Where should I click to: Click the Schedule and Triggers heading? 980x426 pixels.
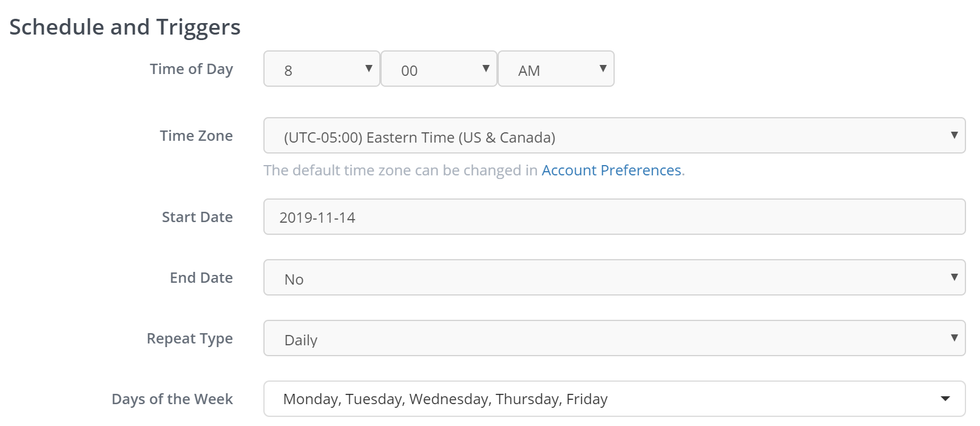pos(125,27)
